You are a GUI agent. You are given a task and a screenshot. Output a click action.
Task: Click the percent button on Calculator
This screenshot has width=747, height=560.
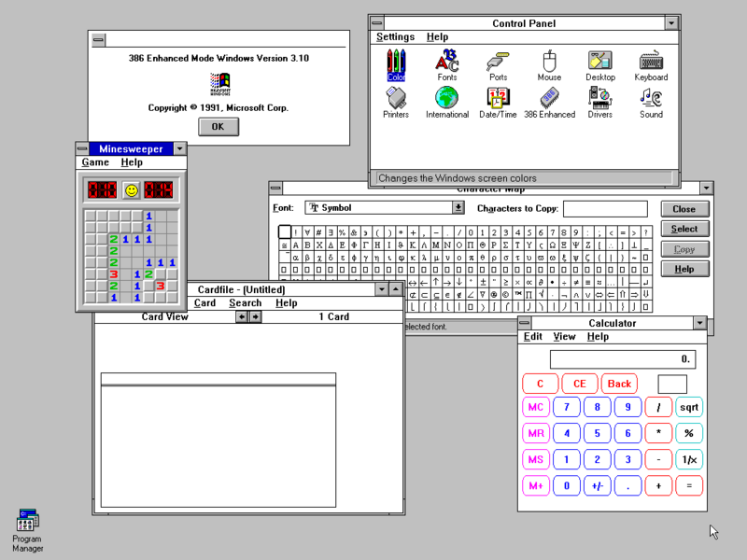[x=689, y=433]
